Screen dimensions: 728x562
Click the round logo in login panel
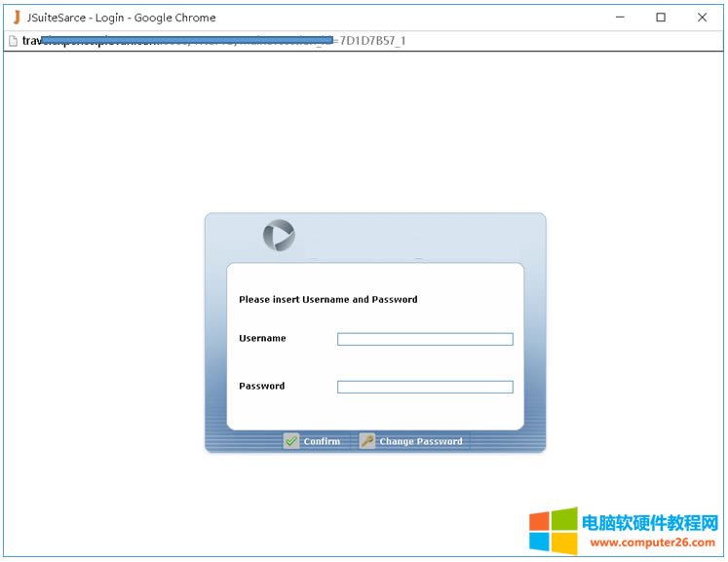click(279, 236)
